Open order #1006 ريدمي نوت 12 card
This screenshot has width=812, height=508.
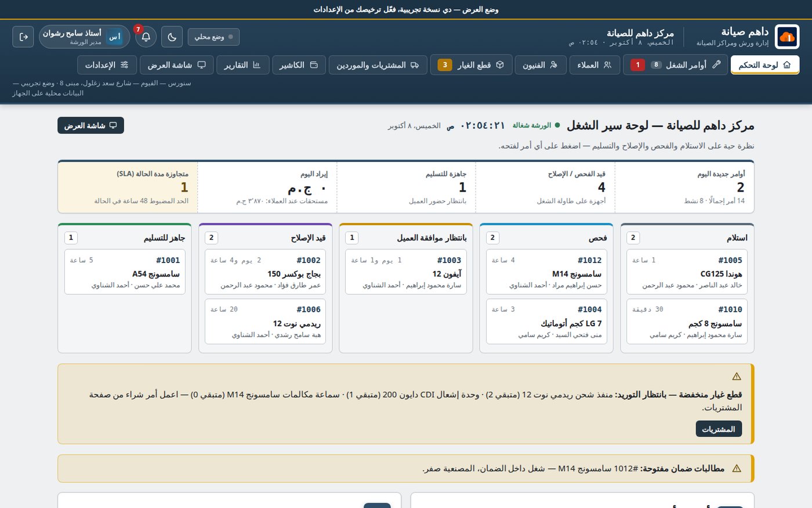266,321
